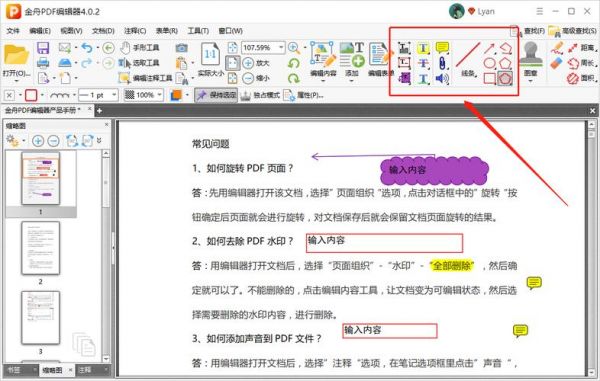Select the Underline text tool
600x381 pixels.
[x=423, y=78]
